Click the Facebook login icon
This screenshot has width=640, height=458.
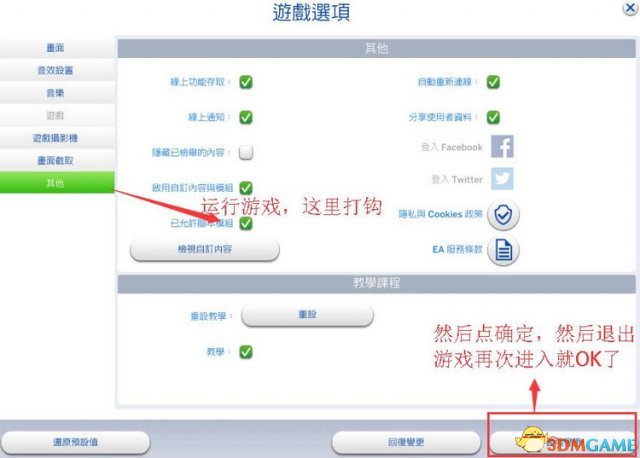[x=502, y=146]
